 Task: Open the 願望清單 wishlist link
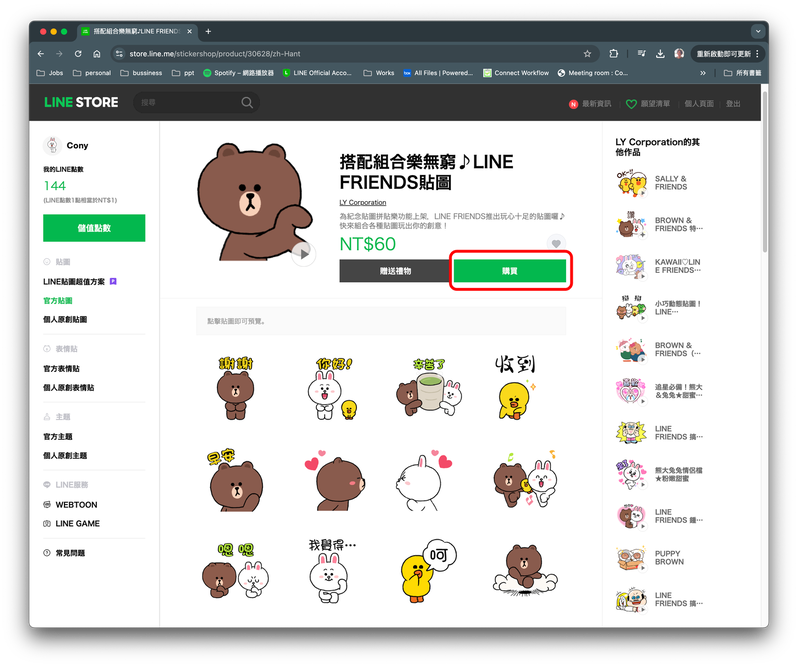(648, 104)
